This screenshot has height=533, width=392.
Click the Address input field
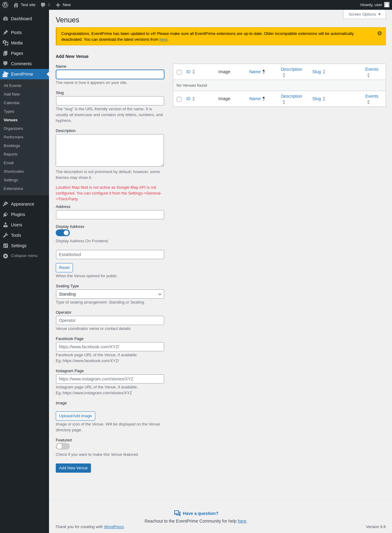click(110, 215)
